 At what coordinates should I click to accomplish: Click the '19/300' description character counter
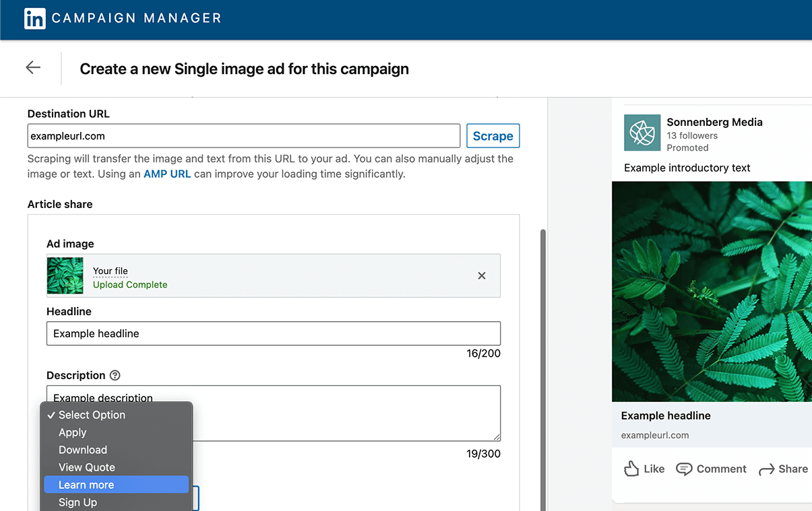[x=484, y=454]
